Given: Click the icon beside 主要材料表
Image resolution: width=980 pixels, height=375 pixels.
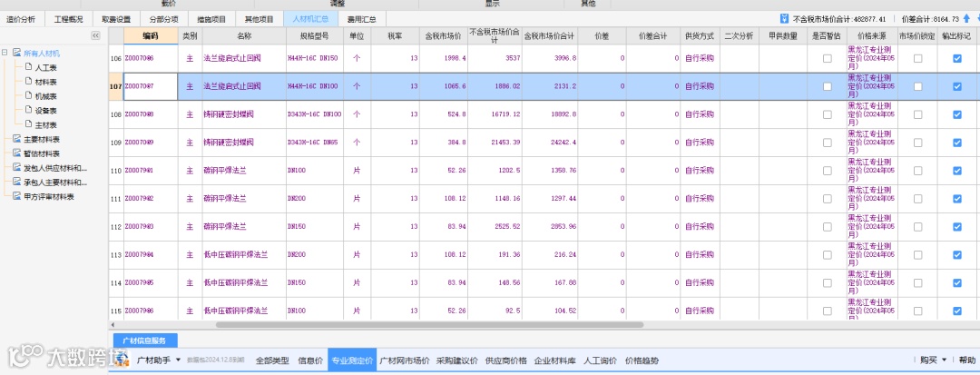Looking at the screenshot, I should (17, 139).
